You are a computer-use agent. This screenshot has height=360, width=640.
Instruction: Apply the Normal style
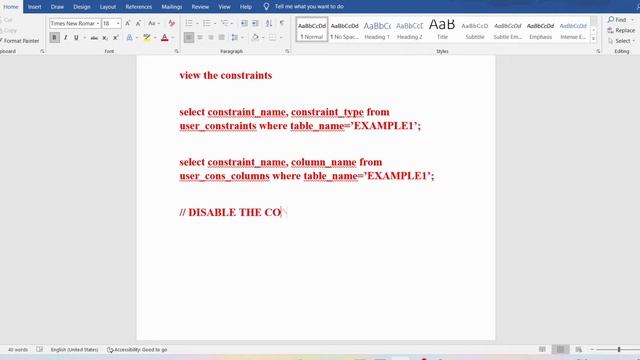click(312, 29)
